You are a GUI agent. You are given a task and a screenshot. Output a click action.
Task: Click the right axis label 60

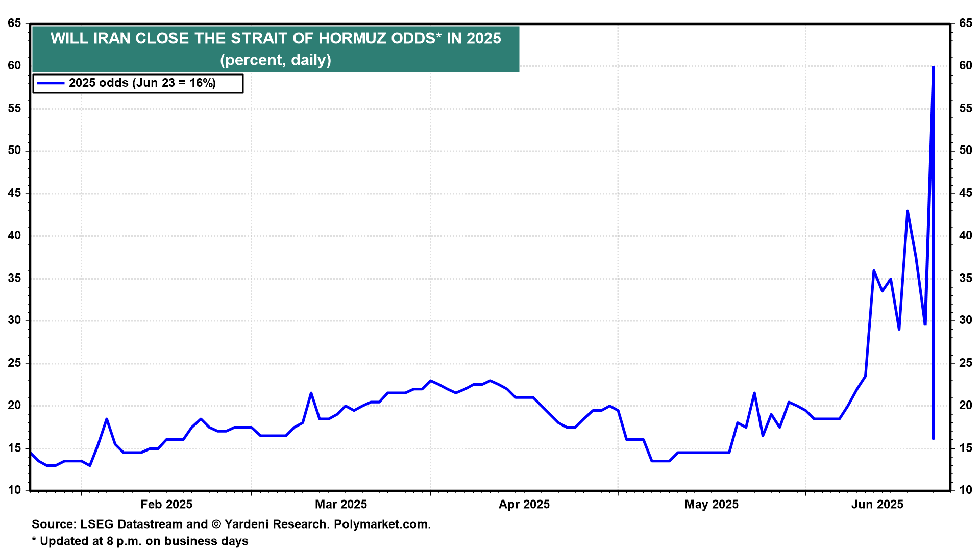coord(966,65)
